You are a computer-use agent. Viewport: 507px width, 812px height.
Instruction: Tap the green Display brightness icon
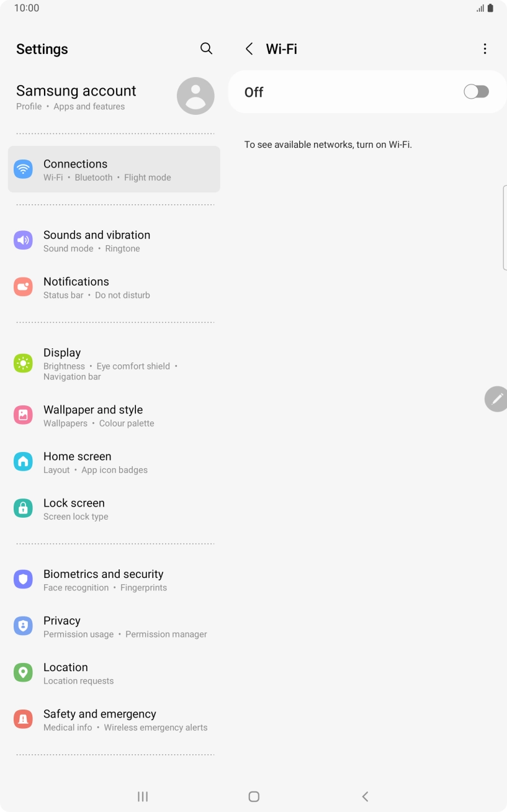tap(23, 363)
